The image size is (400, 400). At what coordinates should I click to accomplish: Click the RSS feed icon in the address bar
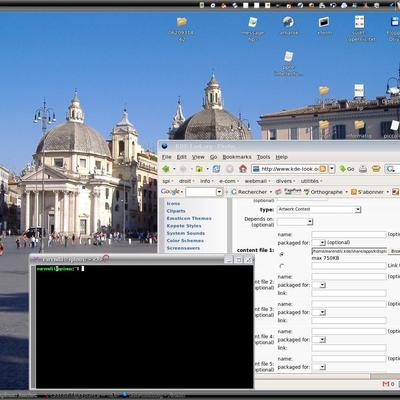(323, 169)
